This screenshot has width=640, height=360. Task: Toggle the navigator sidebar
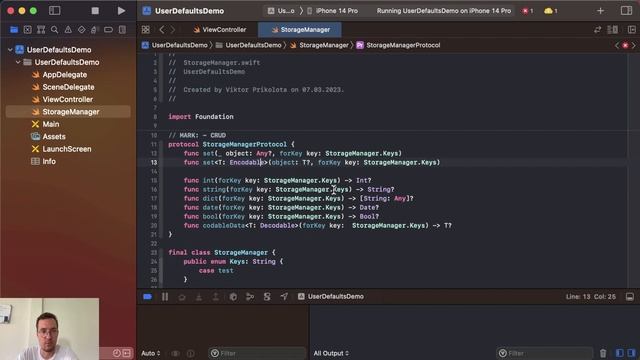click(54, 11)
